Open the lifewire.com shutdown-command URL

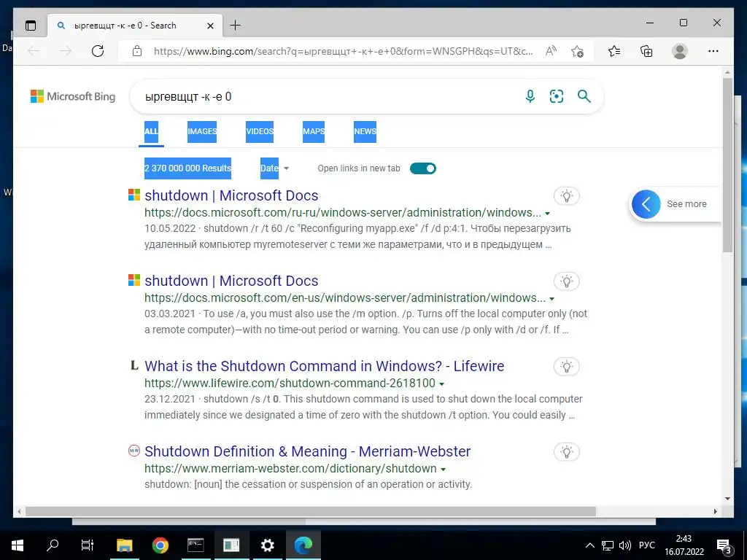pyautogui.click(x=290, y=383)
